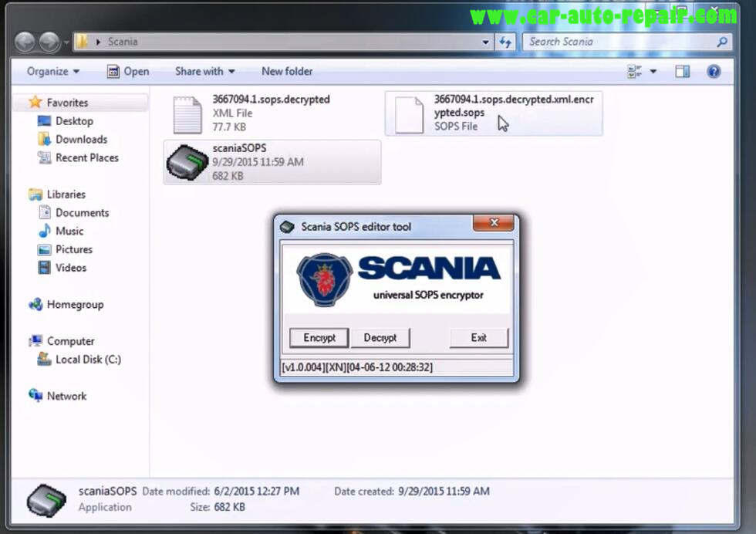This screenshot has width=756, height=534.
Task: Click the Homegroup icon in the sidebar
Action: coord(35,304)
